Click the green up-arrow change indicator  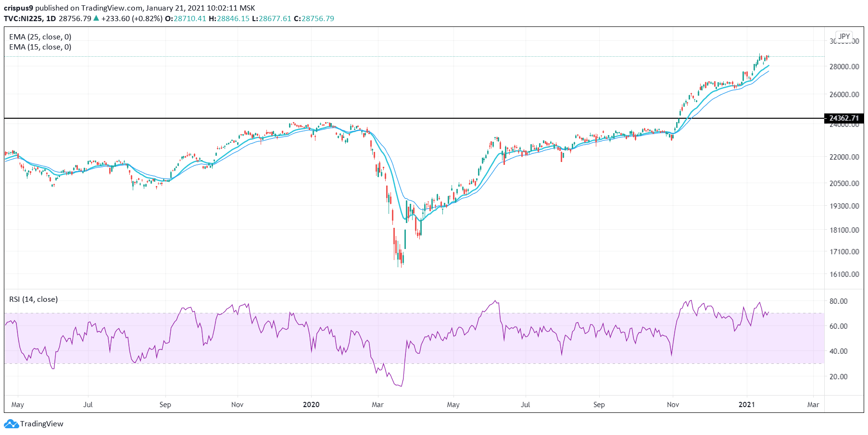tap(96, 18)
